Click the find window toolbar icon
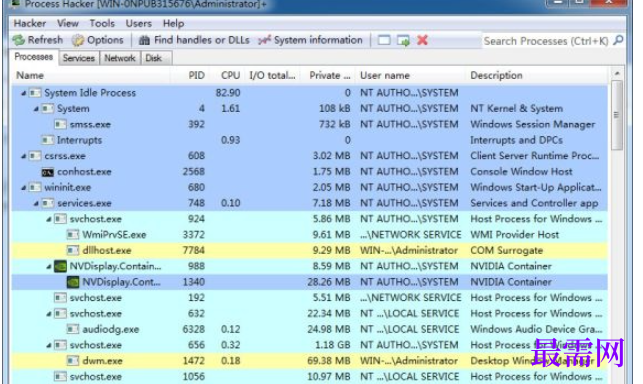This screenshot has height=384, width=643. 384,40
